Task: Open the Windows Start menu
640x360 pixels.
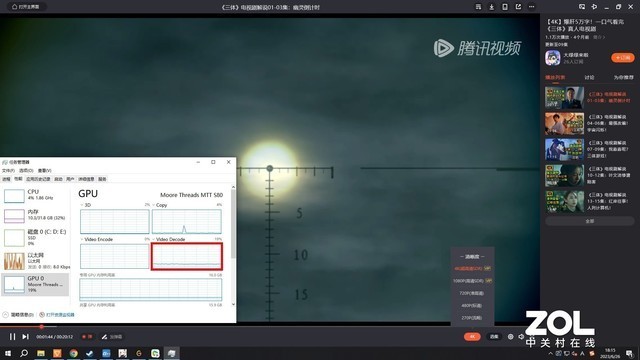Action: pos(7,353)
